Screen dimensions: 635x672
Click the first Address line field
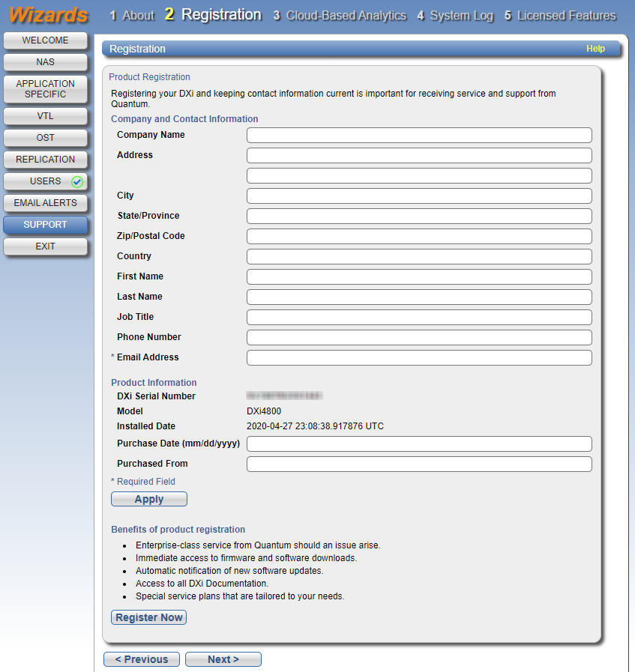419,156
